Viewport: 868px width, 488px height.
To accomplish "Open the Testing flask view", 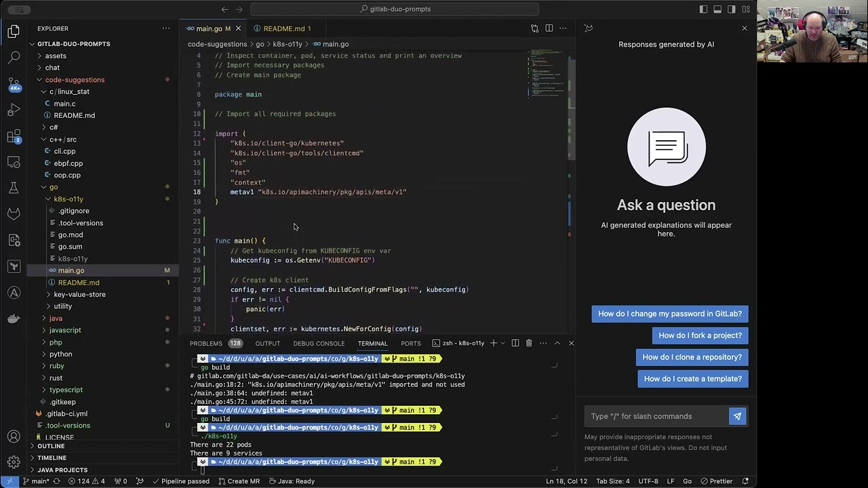I will tap(14, 188).
